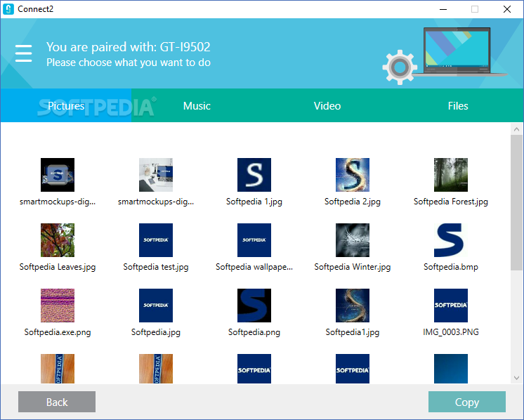
Task: Click the Softpedia Forest.jpg file name
Action: 451,202
